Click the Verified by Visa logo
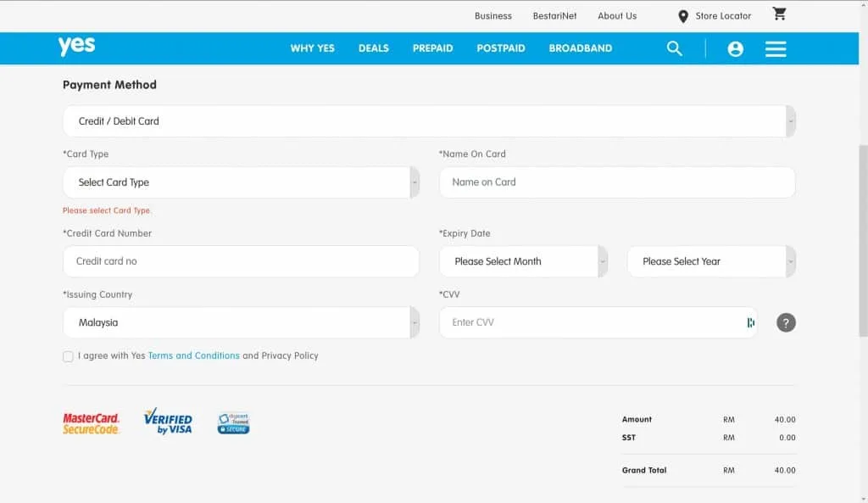 (168, 422)
